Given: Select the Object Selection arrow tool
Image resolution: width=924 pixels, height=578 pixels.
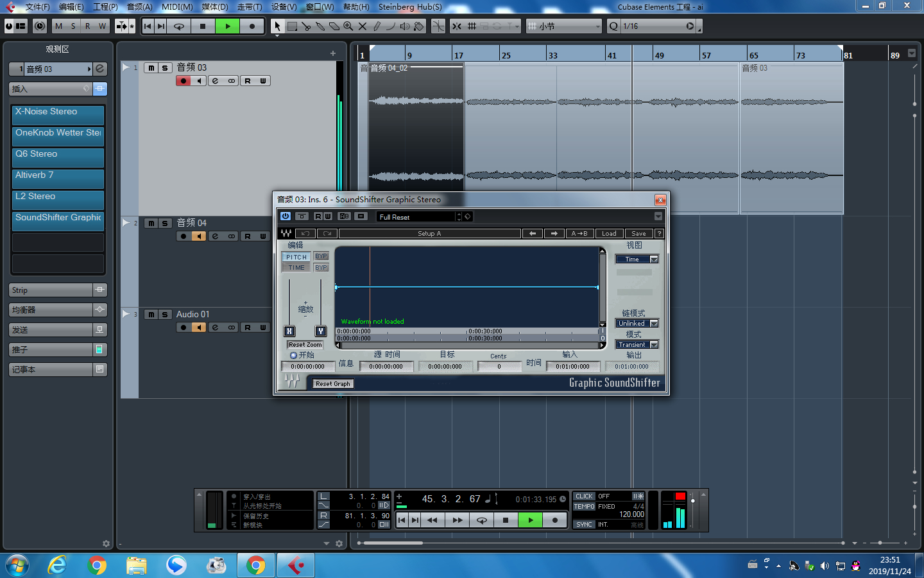Looking at the screenshot, I should (x=277, y=26).
